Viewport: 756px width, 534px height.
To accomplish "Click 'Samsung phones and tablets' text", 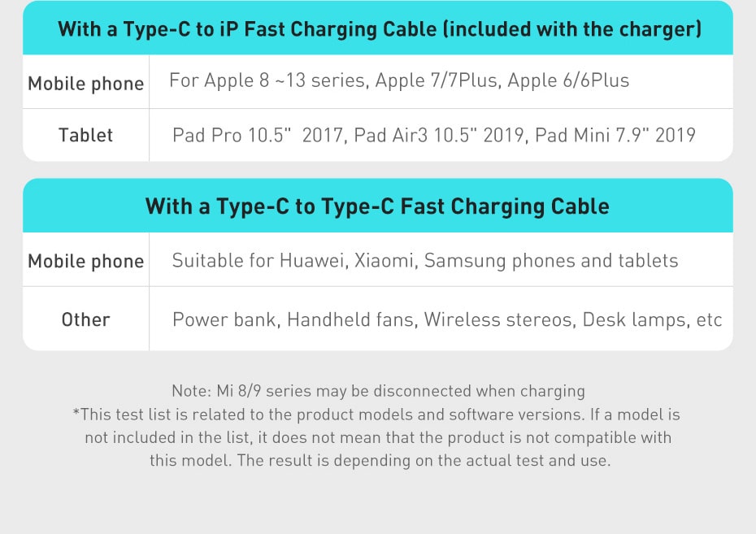I will pyautogui.click(x=551, y=261).
